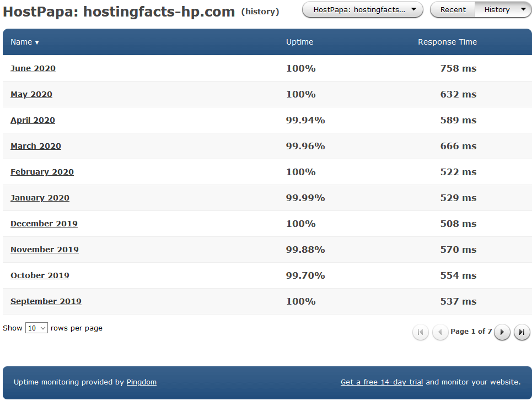Image resolution: width=532 pixels, height=401 pixels.
Task: Open May 2020 report
Action: click(x=31, y=94)
